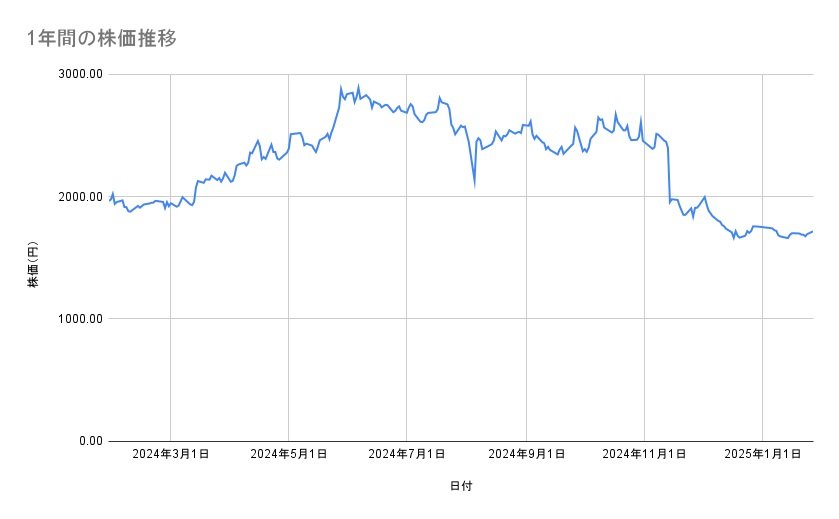Click the line's local peak just before 2024年5月1日 gridline
The image size is (839, 519).
pos(271,144)
